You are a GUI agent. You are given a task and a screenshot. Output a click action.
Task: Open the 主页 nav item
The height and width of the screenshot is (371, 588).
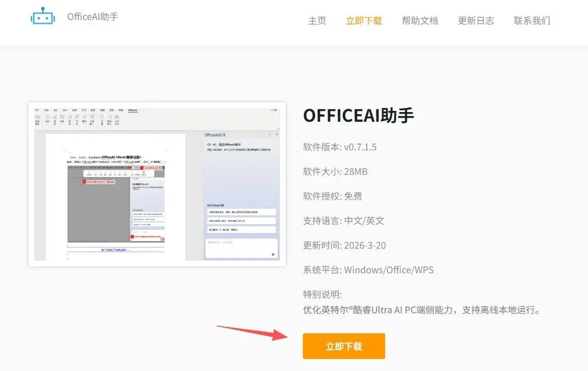pyautogui.click(x=317, y=21)
